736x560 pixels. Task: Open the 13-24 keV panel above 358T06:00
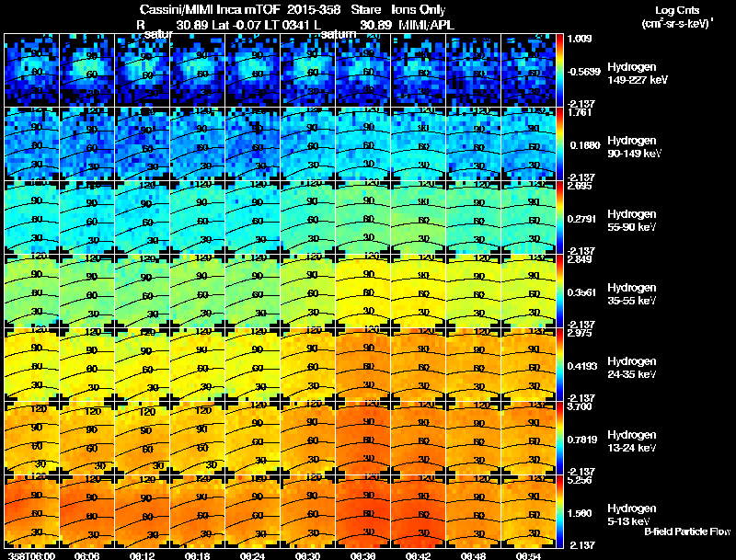coord(31,438)
